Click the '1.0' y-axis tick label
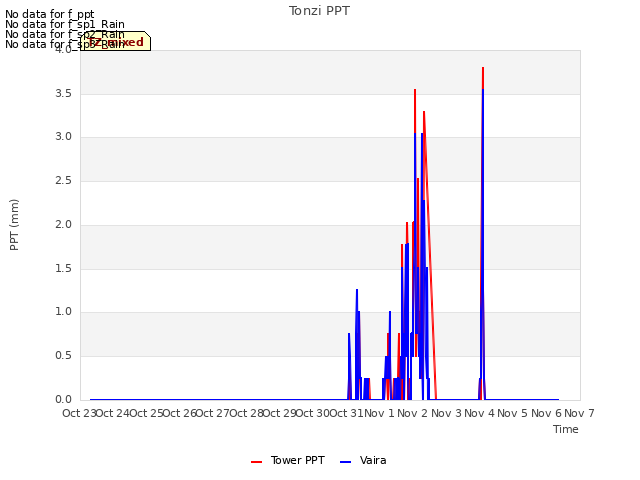The height and width of the screenshot is (480, 640). pyautogui.click(x=63, y=312)
